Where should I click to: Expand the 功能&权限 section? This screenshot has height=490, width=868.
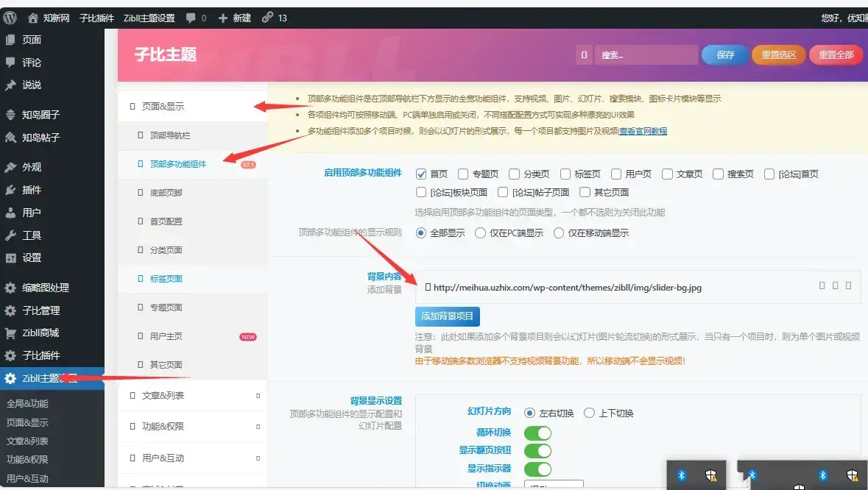pyautogui.click(x=193, y=427)
